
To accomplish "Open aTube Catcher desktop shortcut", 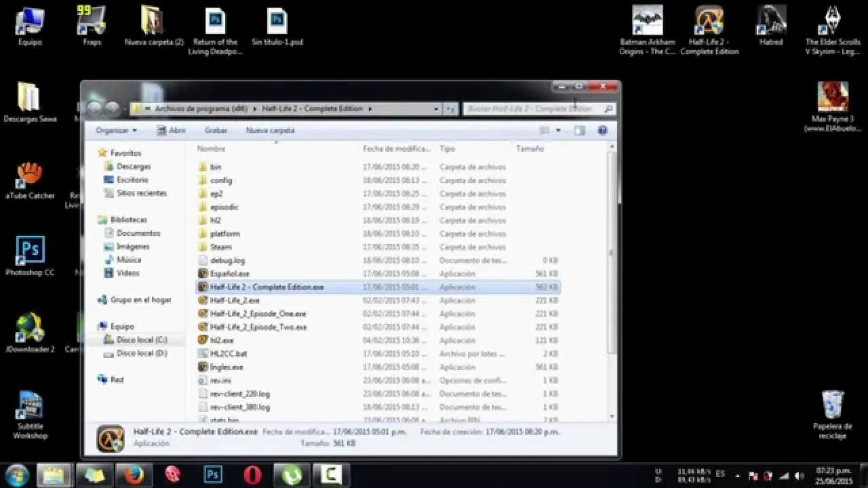I will (x=30, y=180).
